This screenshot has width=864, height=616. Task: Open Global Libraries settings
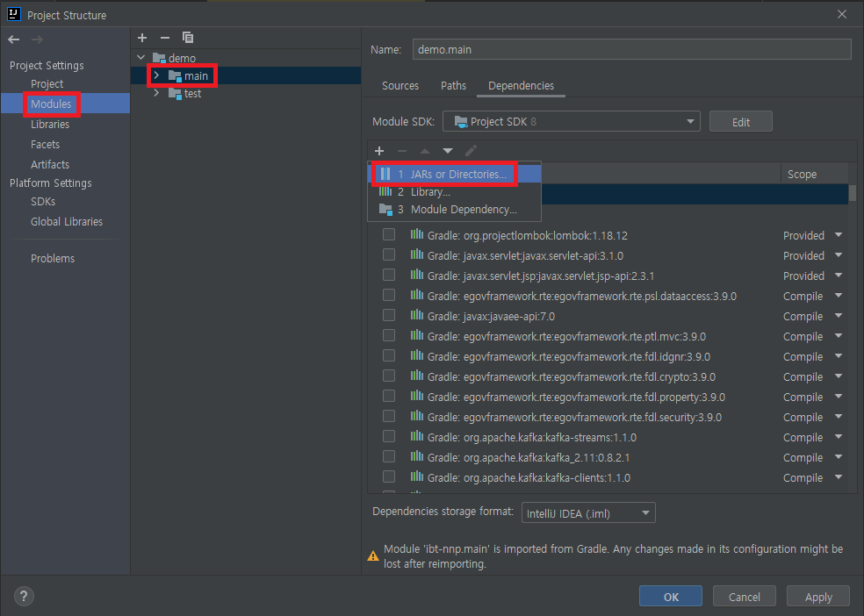click(x=67, y=222)
